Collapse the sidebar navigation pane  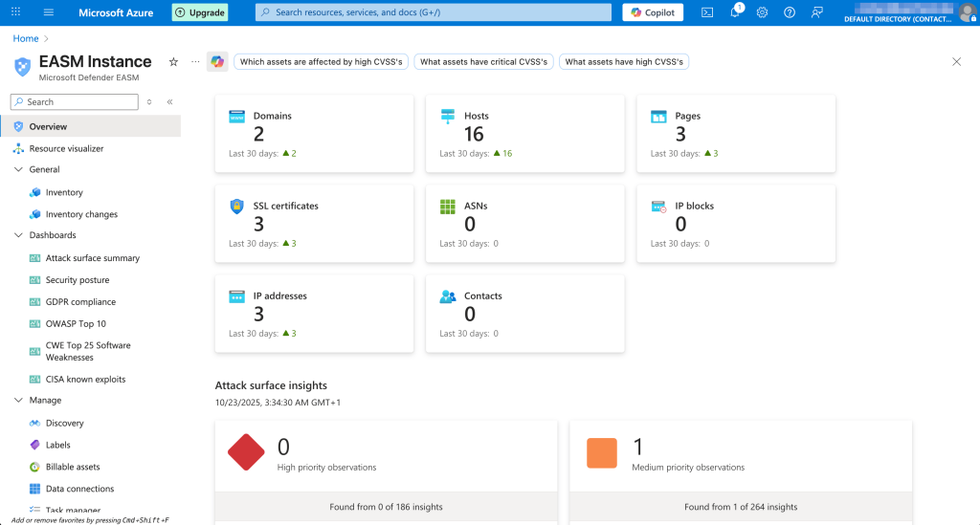(x=169, y=101)
